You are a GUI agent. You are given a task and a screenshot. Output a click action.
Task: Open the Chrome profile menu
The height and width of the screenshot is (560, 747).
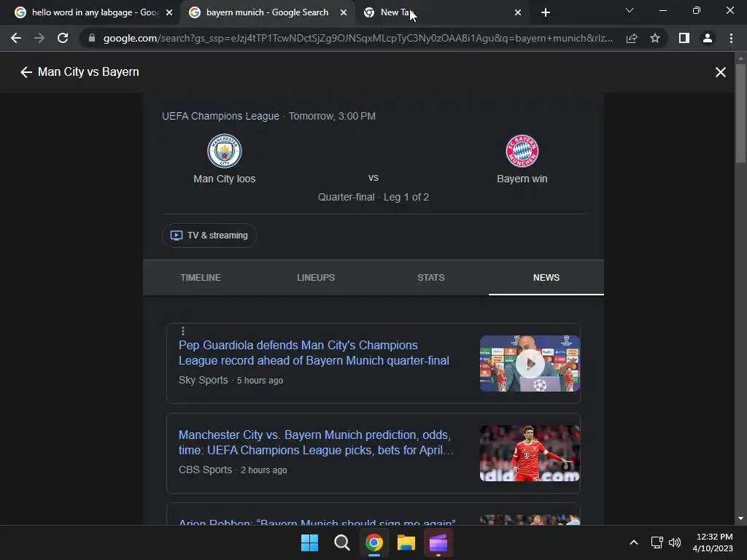tap(708, 38)
